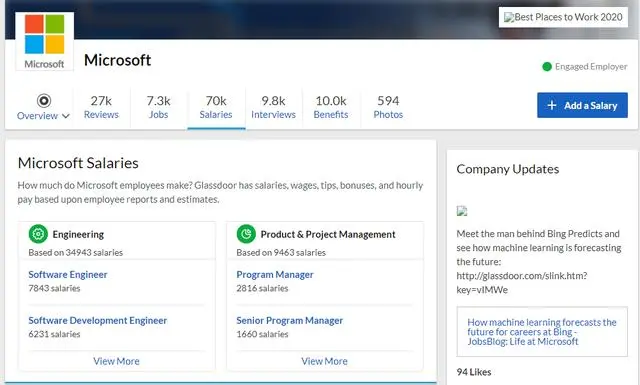
Task: Click 'Based on 34943 salaries' text
Action: [76, 253]
